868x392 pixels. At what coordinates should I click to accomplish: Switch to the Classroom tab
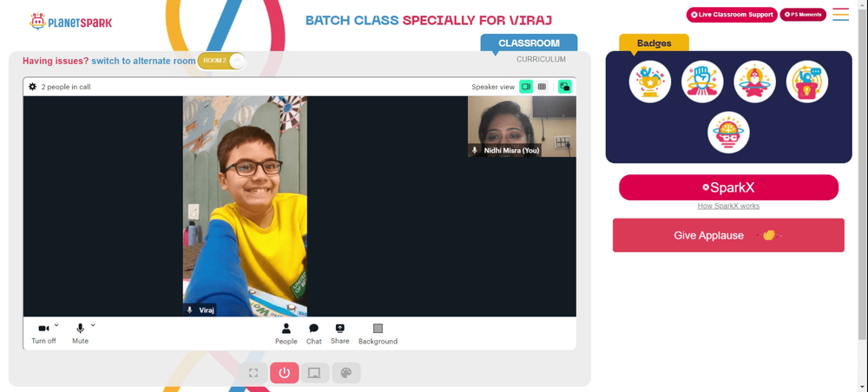(529, 43)
